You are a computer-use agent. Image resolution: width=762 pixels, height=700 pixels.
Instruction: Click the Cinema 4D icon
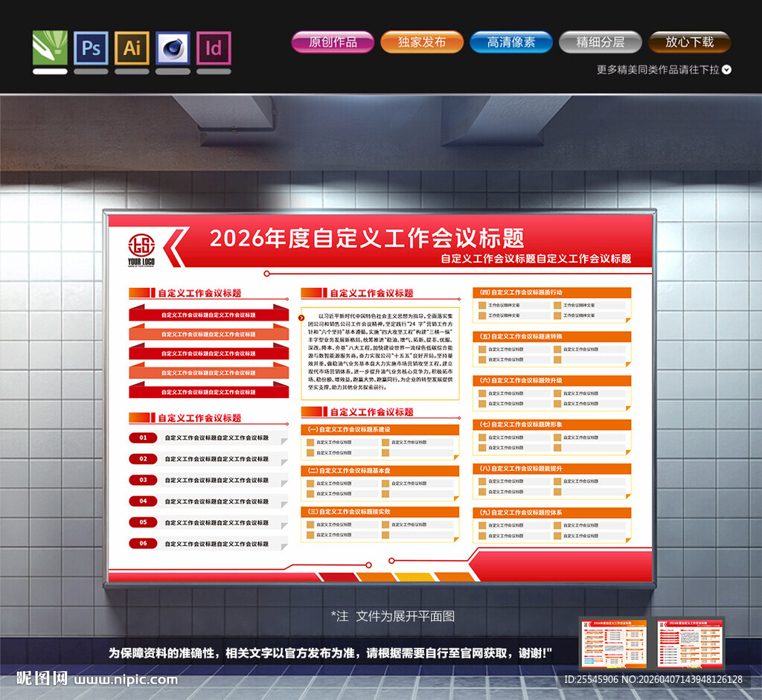(173, 48)
